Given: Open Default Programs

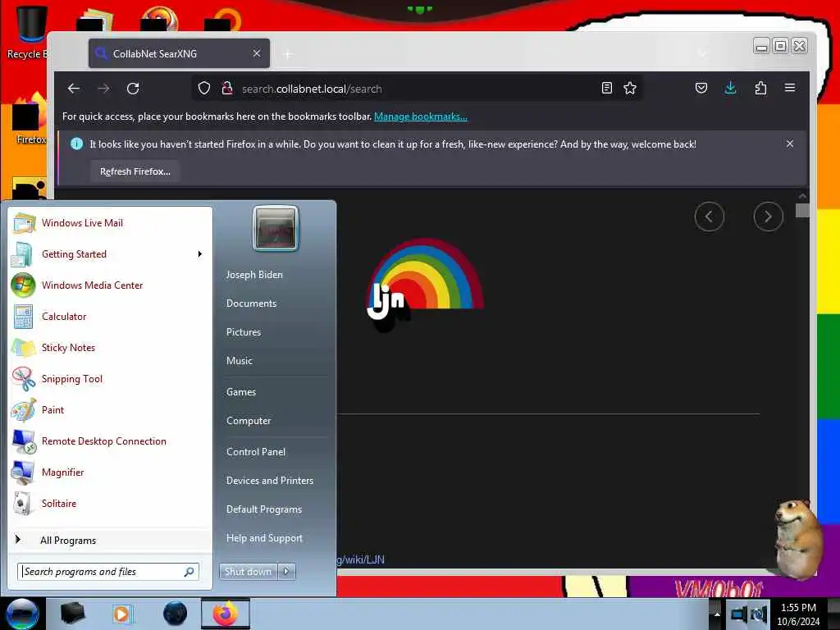Looking at the screenshot, I should tap(264, 509).
